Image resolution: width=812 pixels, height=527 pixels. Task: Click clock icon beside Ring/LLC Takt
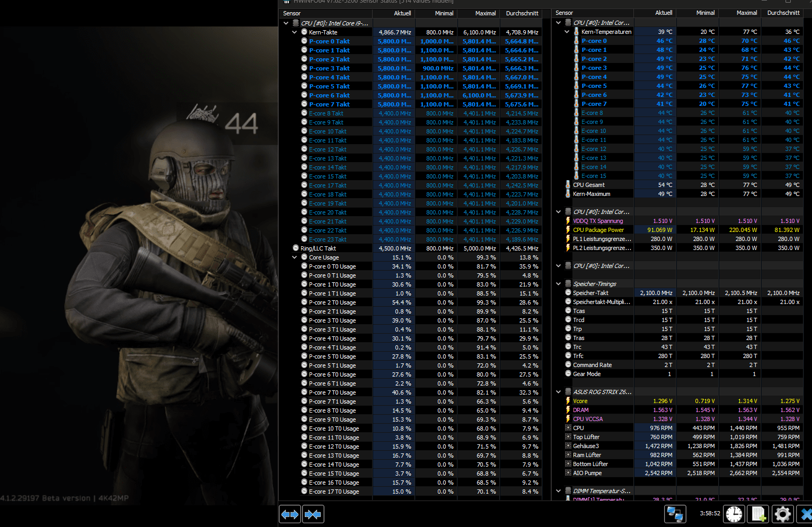(296, 248)
